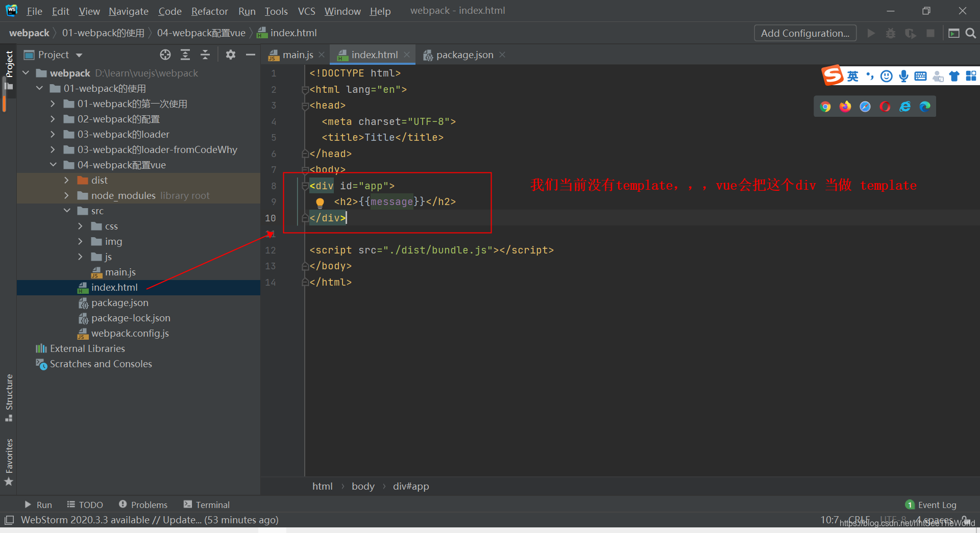
Task: Open preview in Internet Explorer icon
Action: tap(905, 106)
